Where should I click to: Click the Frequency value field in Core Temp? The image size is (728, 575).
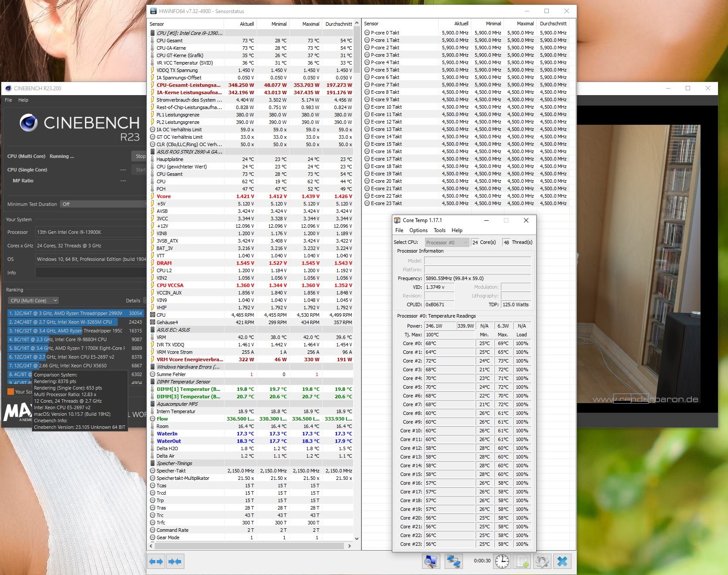click(477, 278)
